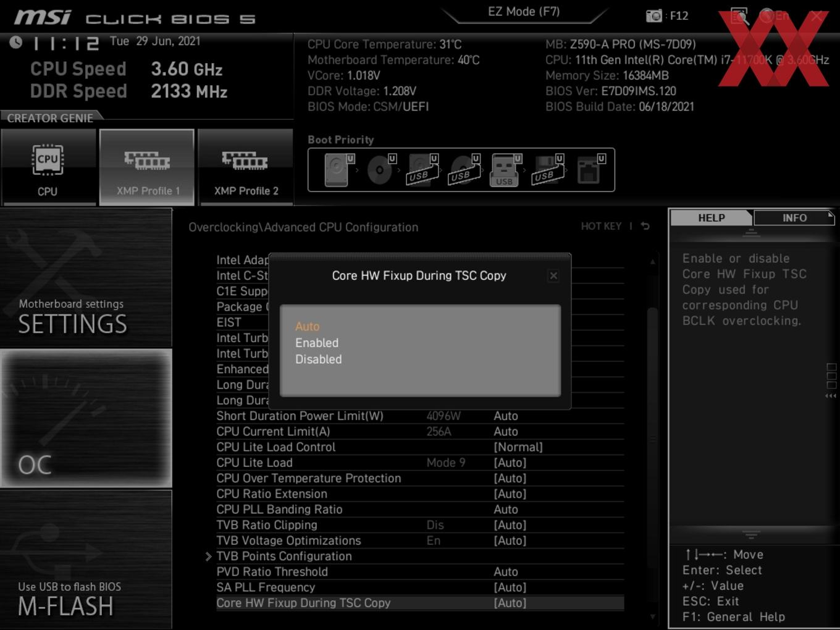This screenshot has width=840, height=630.
Task: Open CPU Lite Load Control [Normal] dropdown
Action: pos(518,447)
